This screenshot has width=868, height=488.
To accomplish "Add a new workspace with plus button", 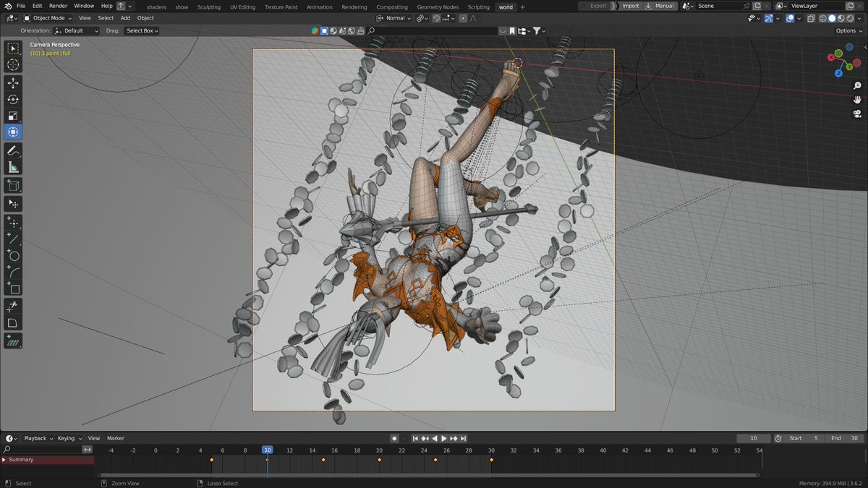I will coord(523,7).
